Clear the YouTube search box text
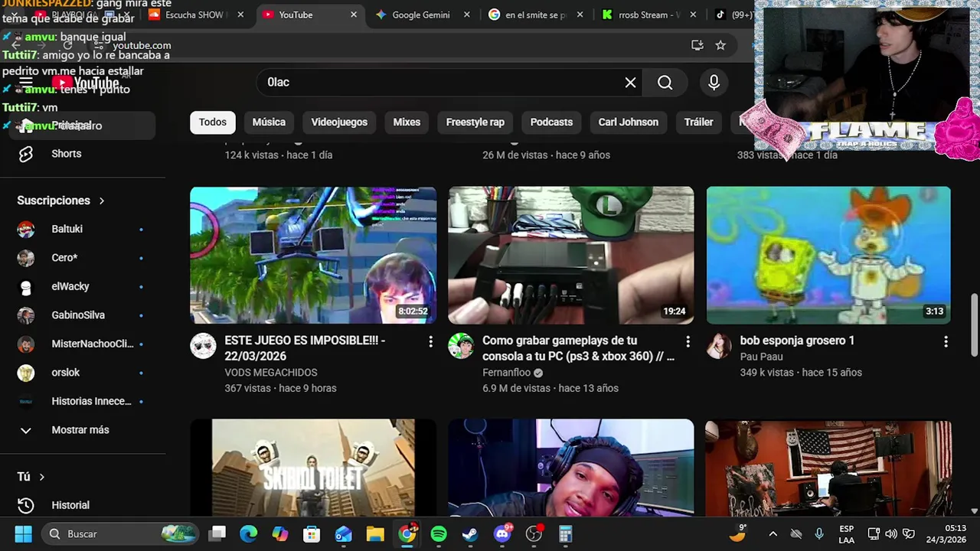This screenshot has height=551, width=980. (630, 83)
